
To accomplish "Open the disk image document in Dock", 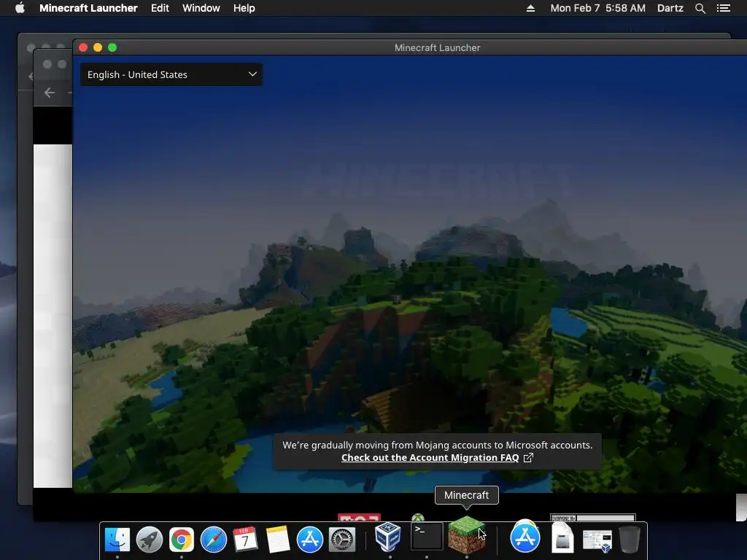I will (x=562, y=537).
